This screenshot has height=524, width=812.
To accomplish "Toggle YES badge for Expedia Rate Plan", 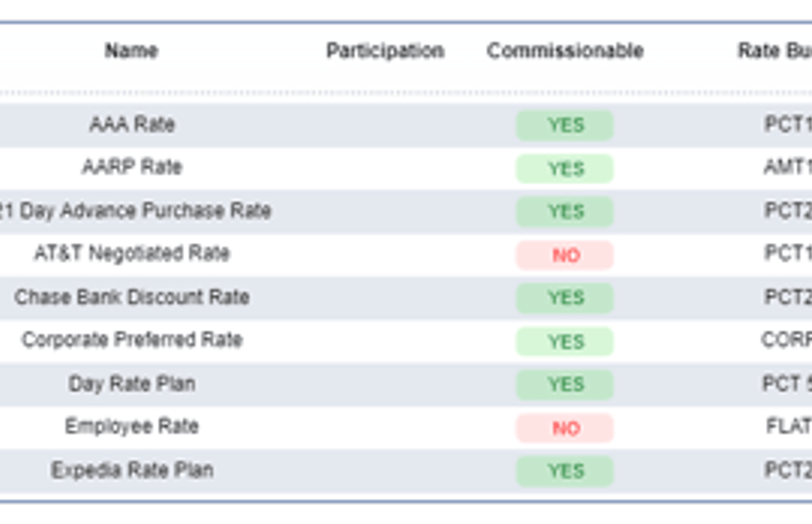I will click(565, 471).
